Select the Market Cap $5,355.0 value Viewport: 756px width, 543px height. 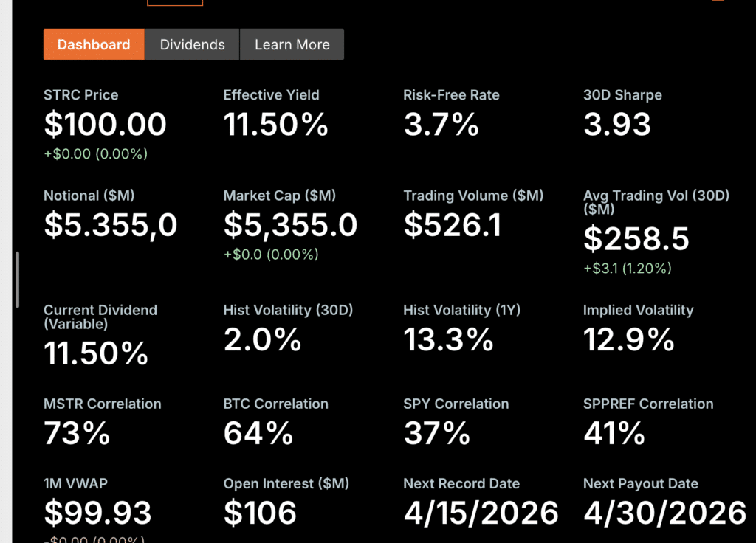[x=290, y=225]
